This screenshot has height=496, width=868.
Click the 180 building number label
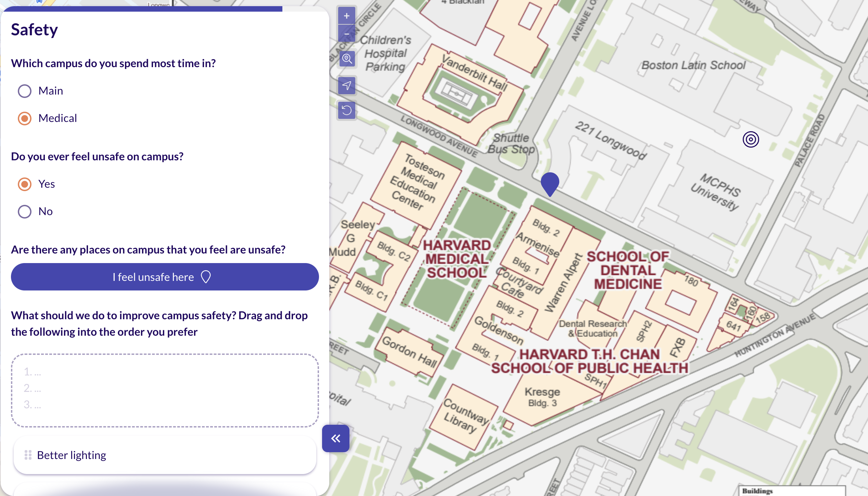691,281
